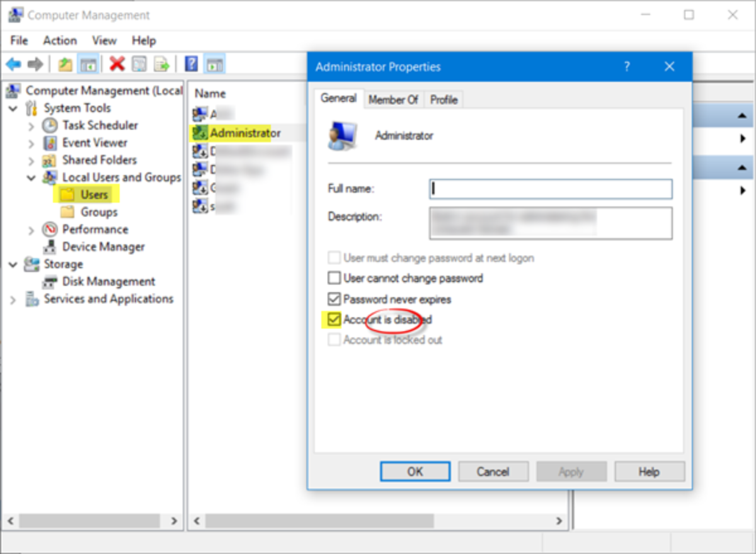
Task: Expand Services and Applications node
Action: click(13, 299)
